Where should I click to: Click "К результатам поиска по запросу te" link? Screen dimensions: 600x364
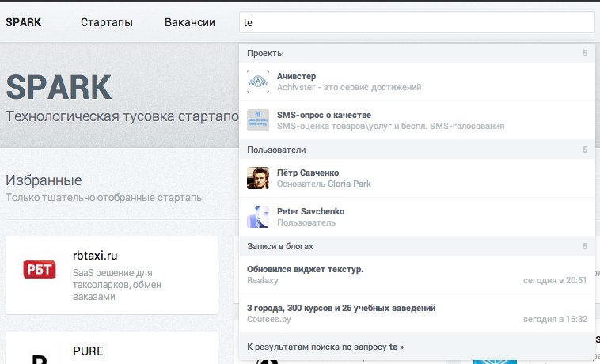click(x=325, y=347)
